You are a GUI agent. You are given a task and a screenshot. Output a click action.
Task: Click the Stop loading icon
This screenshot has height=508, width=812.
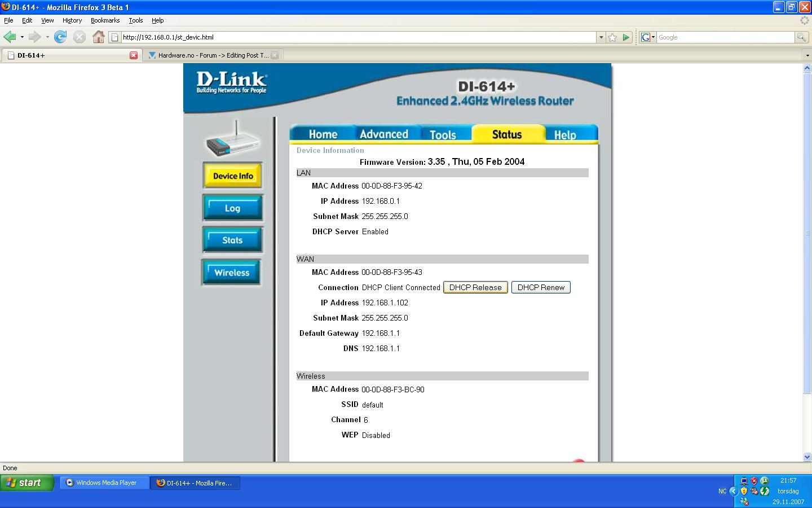[x=80, y=37]
